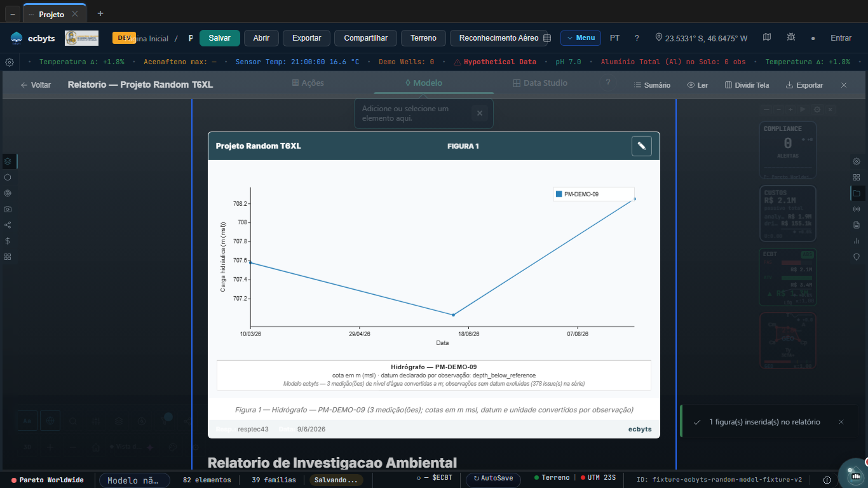Go back with the Voltar button
Screen dimensions: 868x488
point(36,85)
